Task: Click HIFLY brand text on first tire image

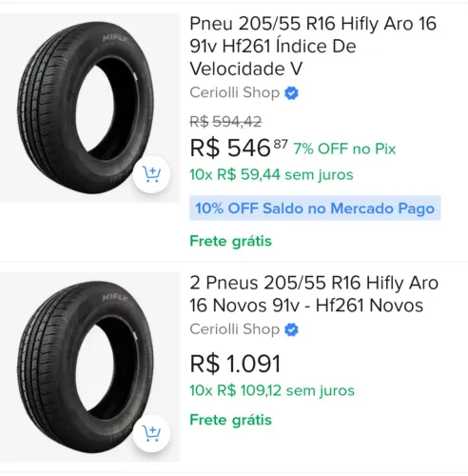Action: [x=115, y=39]
